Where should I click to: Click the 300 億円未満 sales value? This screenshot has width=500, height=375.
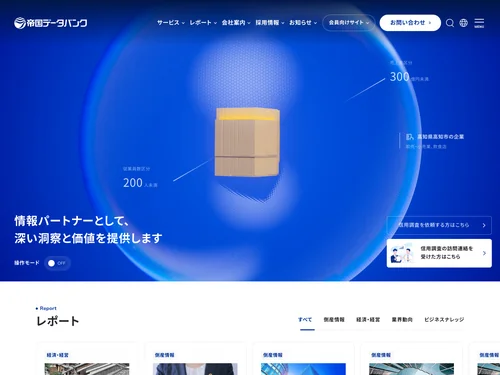409,77
